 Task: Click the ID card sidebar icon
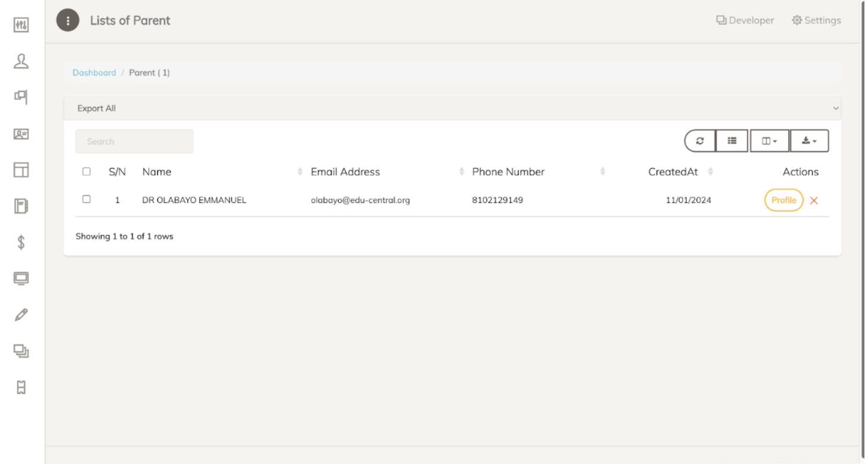click(21, 134)
